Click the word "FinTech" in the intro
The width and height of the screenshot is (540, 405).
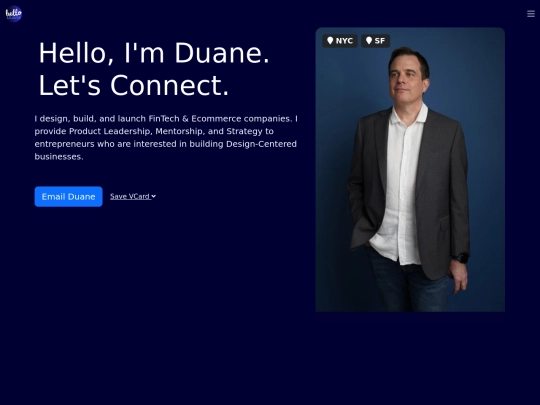coord(164,119)
